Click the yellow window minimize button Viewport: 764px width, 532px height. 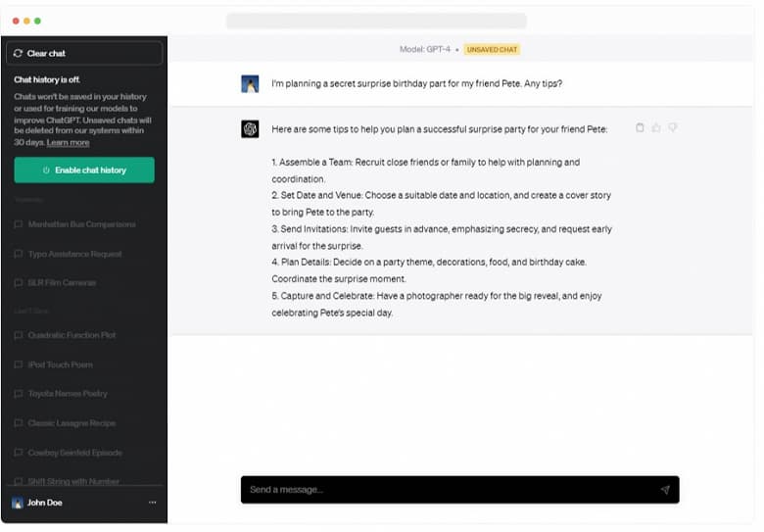coord(26,21)
